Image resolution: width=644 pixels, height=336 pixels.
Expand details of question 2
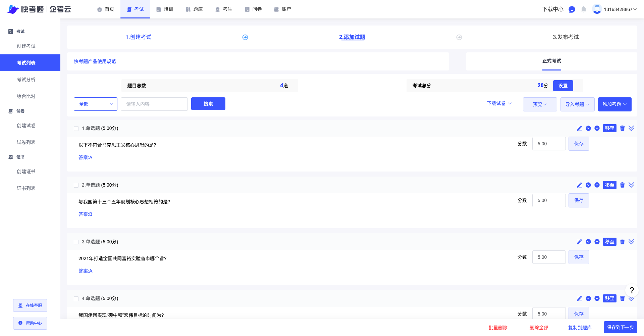631,185
